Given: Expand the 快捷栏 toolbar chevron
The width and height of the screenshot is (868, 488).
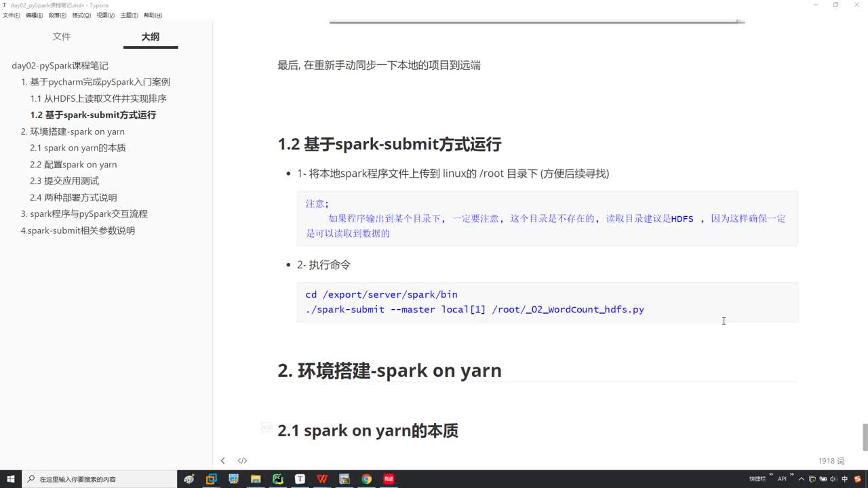Looking at the screenshot, I should point(771,474).
